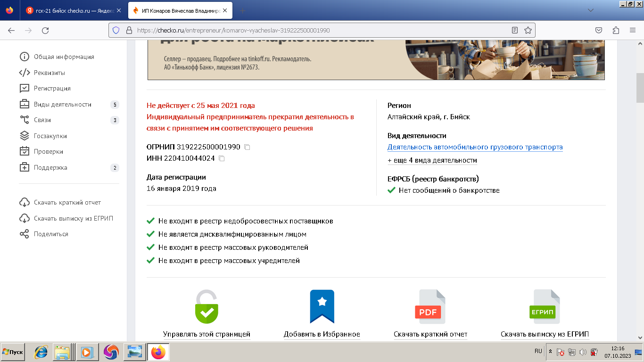Screen dimensions: 644x362
Task: Copy the ИНН number using its icon
Action: coord(222,158)
